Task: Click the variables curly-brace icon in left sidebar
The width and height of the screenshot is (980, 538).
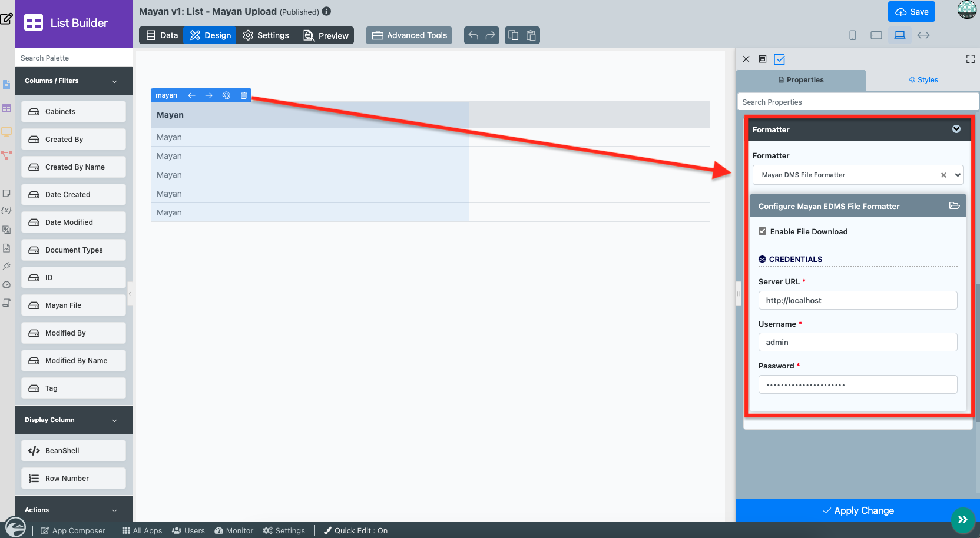Action: [x=6, y=210]
